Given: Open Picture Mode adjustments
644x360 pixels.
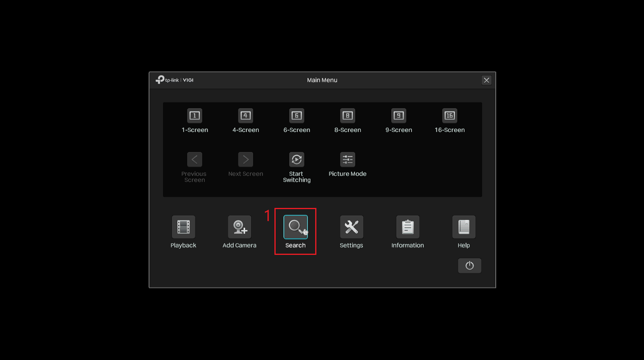Looking at the screenshot, I should 348,160.
